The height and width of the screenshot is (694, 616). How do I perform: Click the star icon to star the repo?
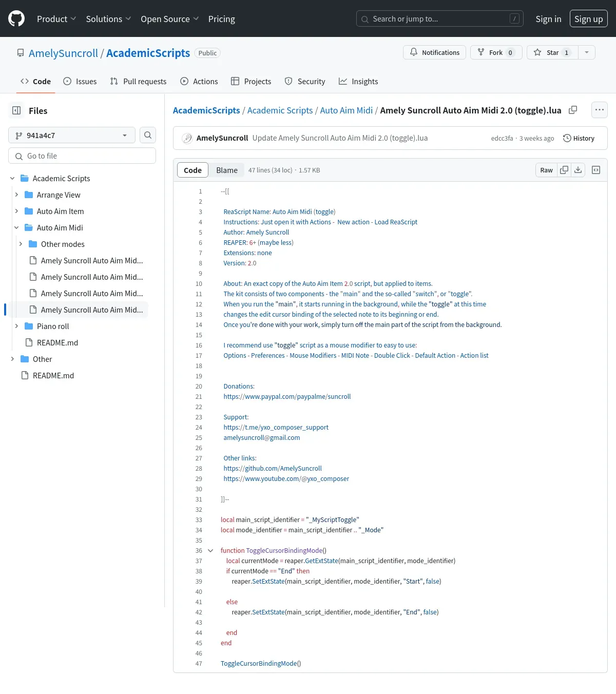(537, 52)
